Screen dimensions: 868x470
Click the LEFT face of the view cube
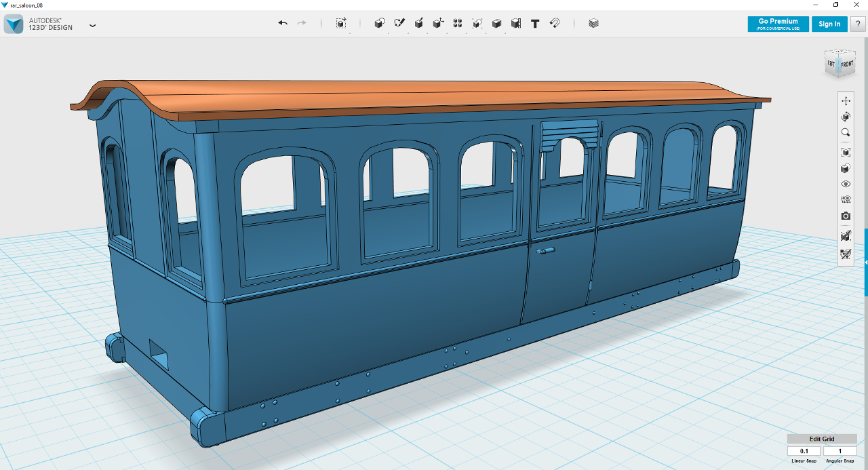[x=831, y=64]
